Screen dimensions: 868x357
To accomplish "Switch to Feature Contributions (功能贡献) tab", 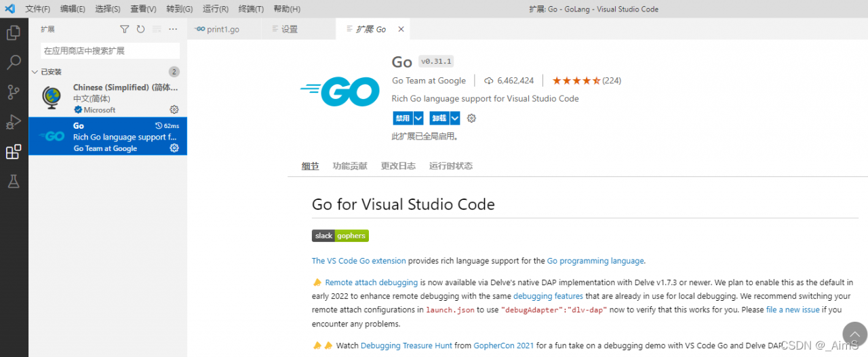I will (350, 166).
